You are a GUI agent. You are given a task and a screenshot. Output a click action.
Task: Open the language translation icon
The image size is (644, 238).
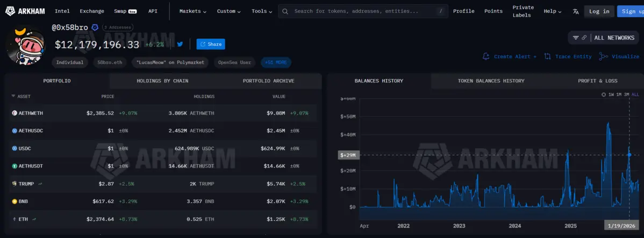[x=576, y=11]
